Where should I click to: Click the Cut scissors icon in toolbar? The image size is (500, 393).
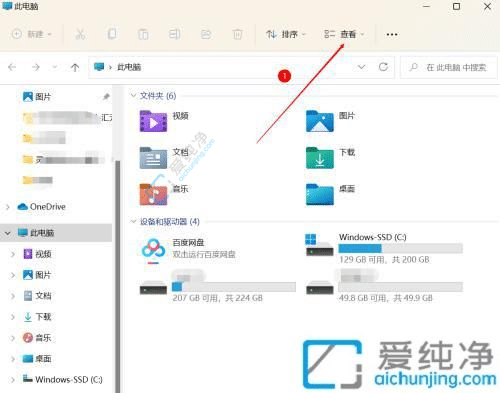tap(80, 34)
